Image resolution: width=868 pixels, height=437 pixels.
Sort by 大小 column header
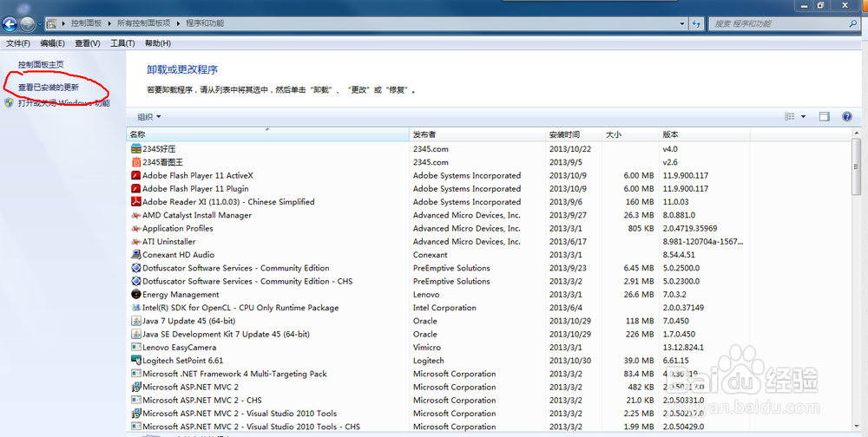click(x=630, y=134)
